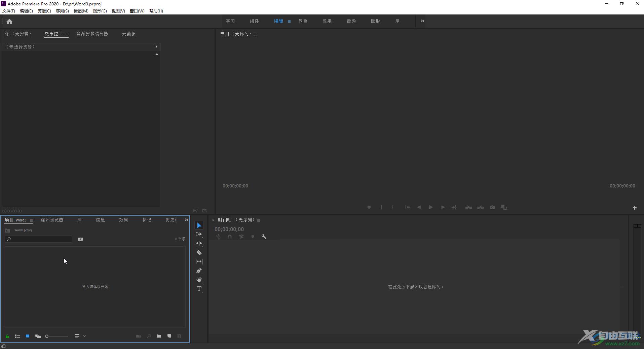Expand overflow tabs in Project panel group
644x349 pixels.
click(187, 220)
